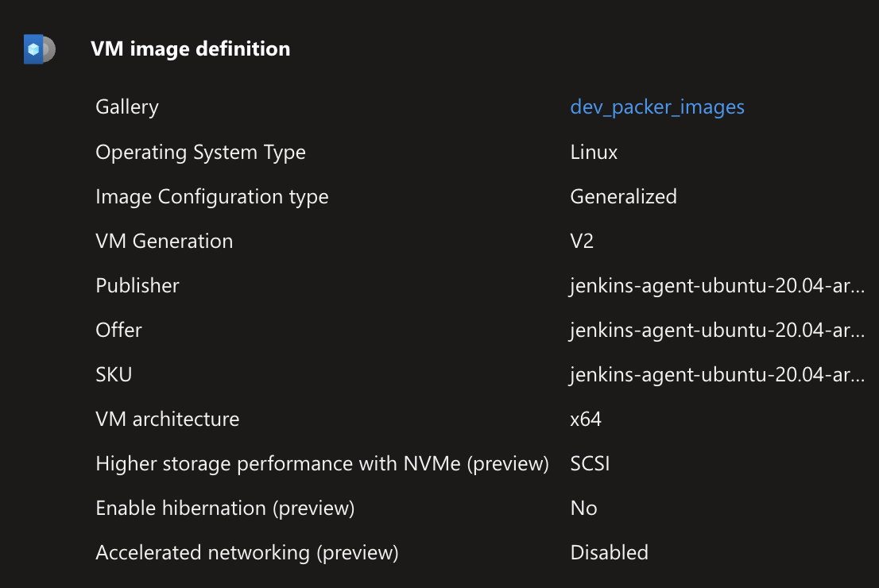Click the hibernation setting value No
Viewport: 879px width, 588px height.
(x=583, y=508)
